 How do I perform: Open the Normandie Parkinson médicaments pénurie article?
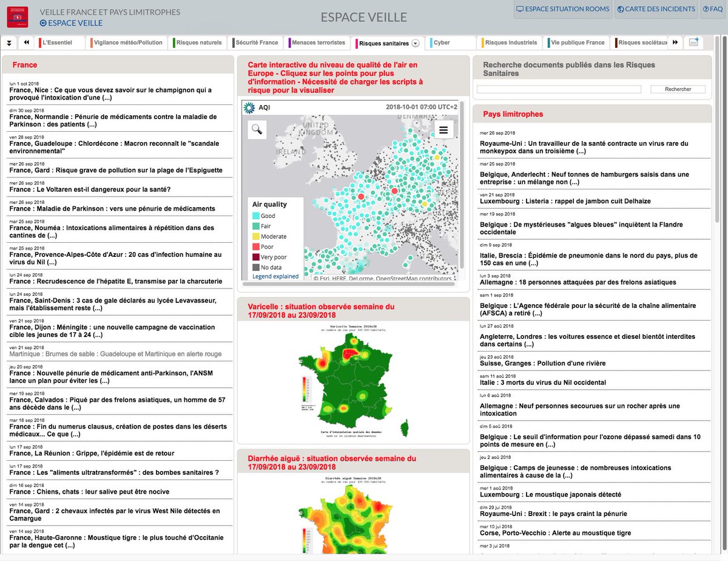tap(113, 120)
